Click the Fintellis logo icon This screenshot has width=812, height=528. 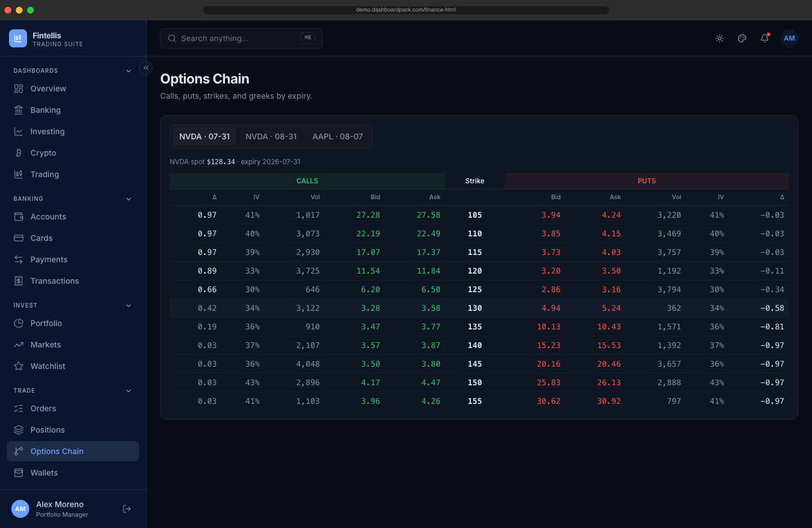[x=18, y=38]
